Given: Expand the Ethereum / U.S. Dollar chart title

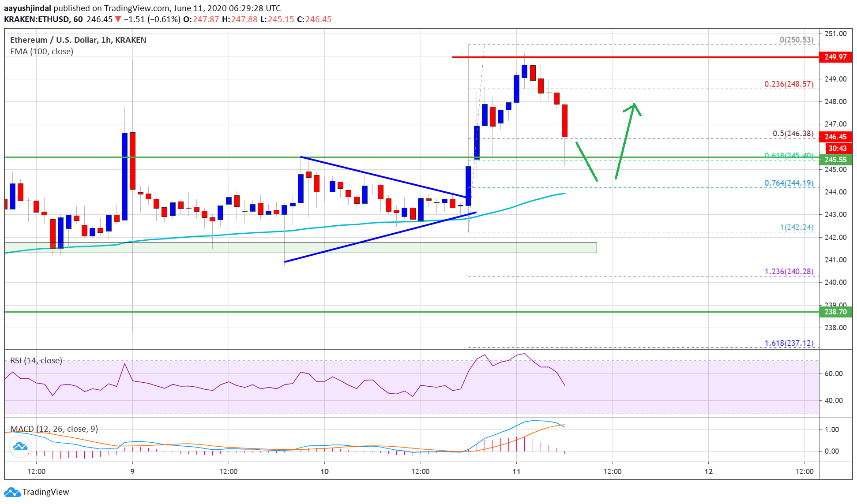Looking at the screenshot, I should point(77,40).
